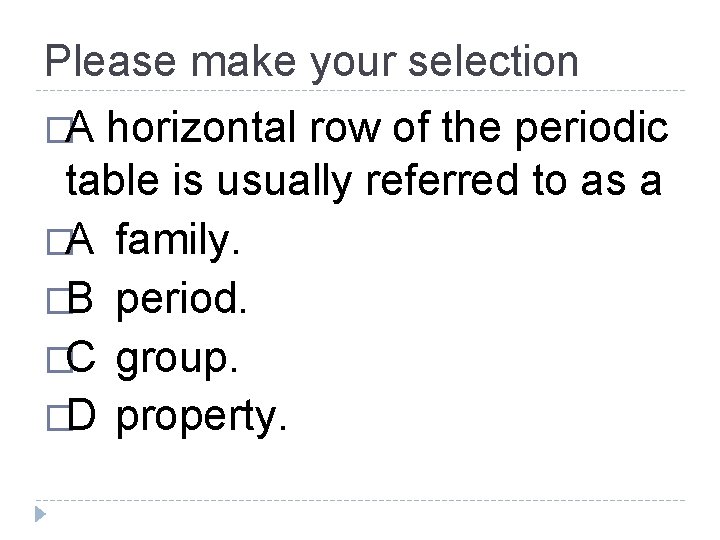Click the option letter B label
The width and height of the screenshot is (720, 540).
pos(82,298)
